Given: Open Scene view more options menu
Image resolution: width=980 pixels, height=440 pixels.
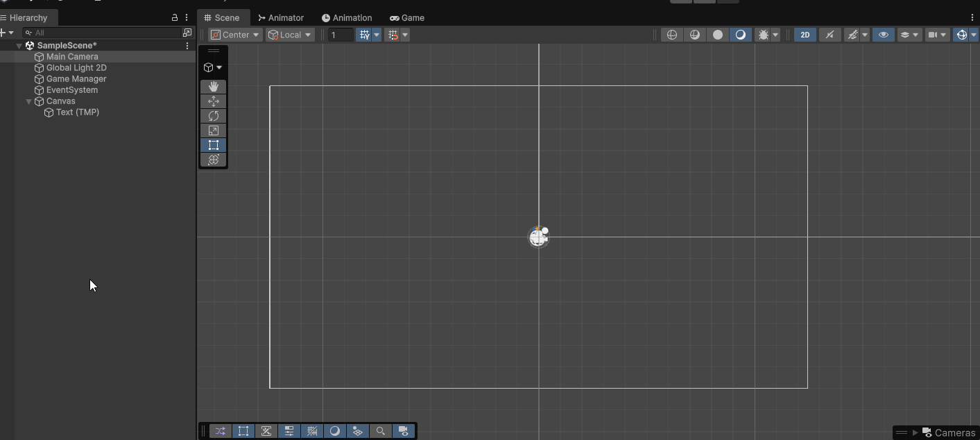Looking at the screenshot, I should click(972, 17).
